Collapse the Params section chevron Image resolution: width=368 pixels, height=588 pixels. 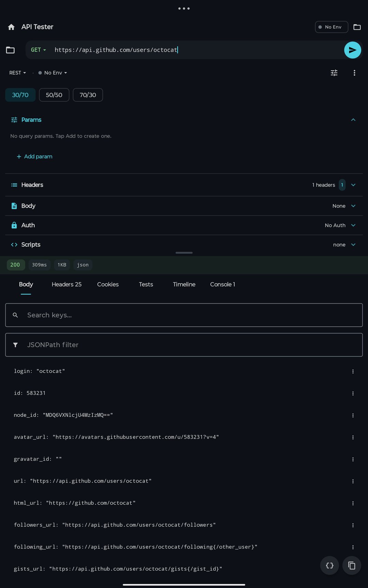pos(353,120)
